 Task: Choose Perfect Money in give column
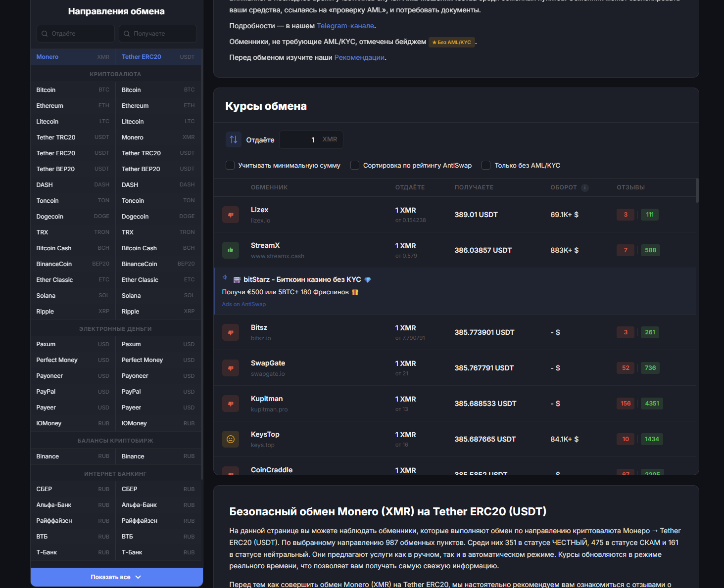[73, 360]
